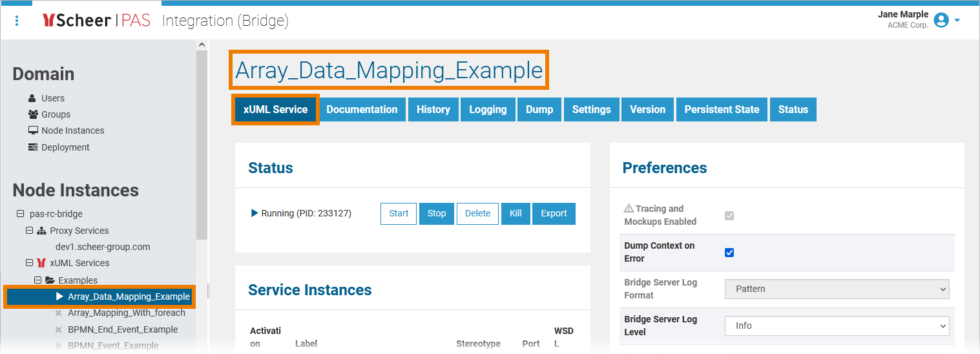Open Bridge Server Log Level dropdown
This screenshot has height=354, width=980.
pos(837,326)
